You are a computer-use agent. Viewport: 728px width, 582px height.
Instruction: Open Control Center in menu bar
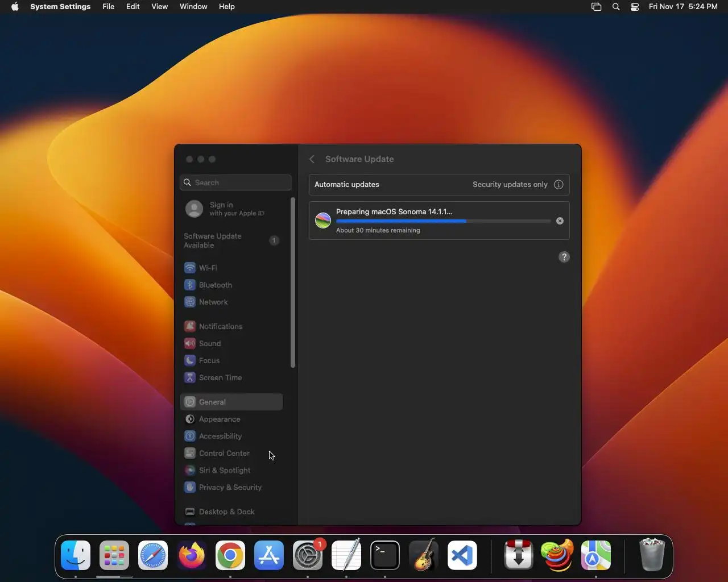pyautogui.click(x=635, y=7)
